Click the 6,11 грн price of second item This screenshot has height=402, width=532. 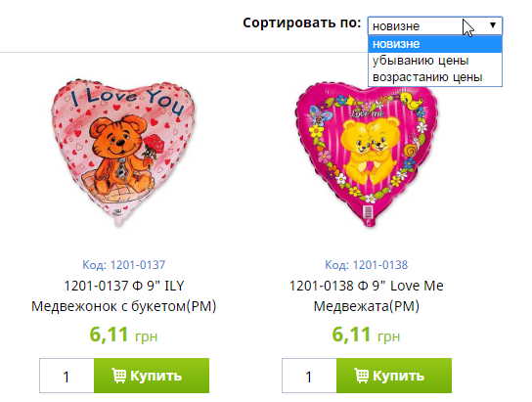(x=367, y=335)
